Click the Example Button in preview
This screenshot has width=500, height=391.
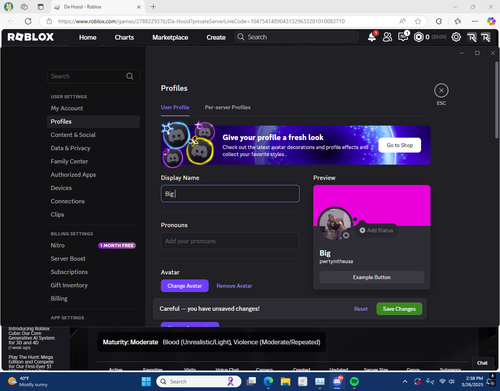[x=372, y=277]
